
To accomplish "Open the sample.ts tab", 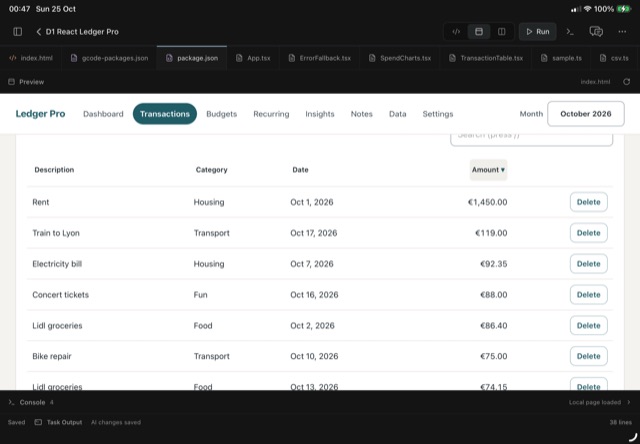I will pos(561,58).
